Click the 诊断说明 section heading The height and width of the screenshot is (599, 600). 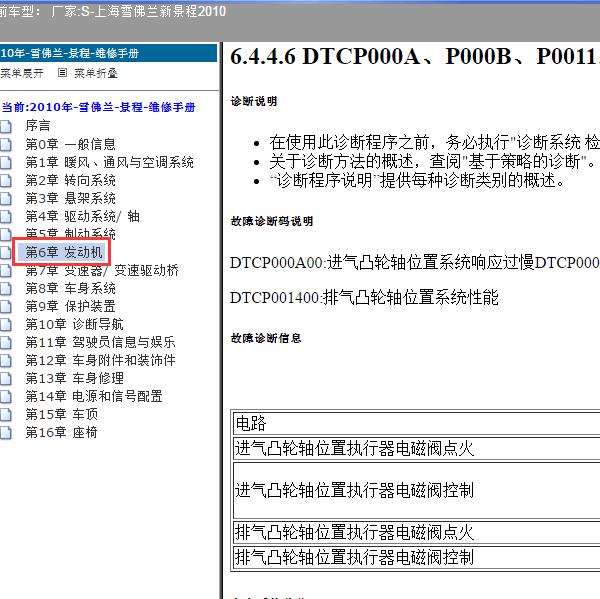tap(254, 101)
